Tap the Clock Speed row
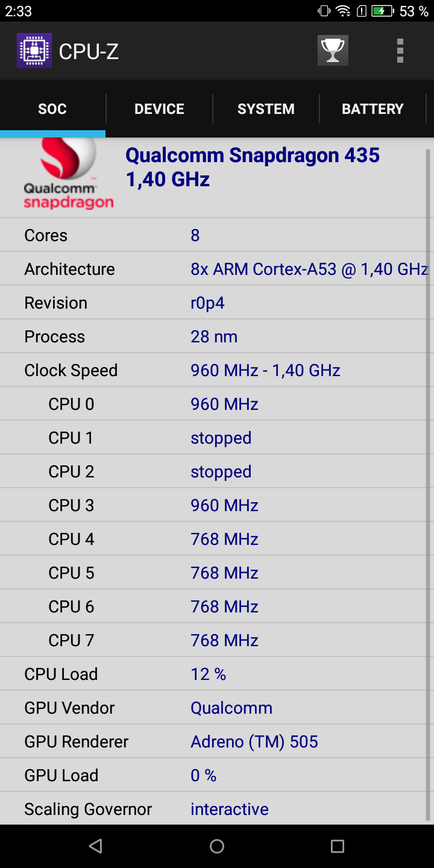Image resolution: width=434 pixels, height=868 pixels. coord(213,370)
